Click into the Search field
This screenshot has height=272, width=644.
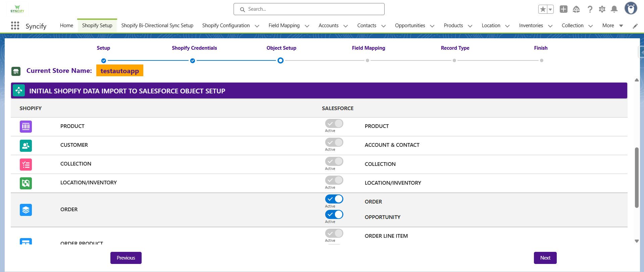tap(309, 9)
